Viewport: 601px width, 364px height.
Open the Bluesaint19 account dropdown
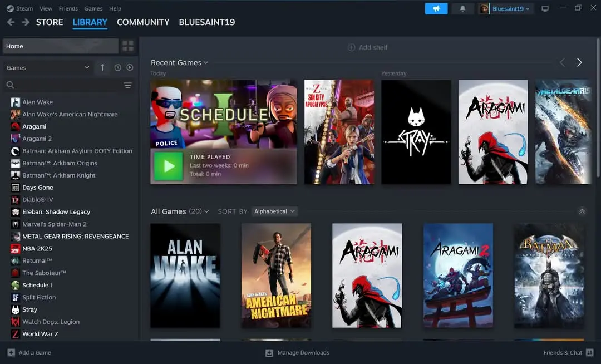click(x=511, y=8)
